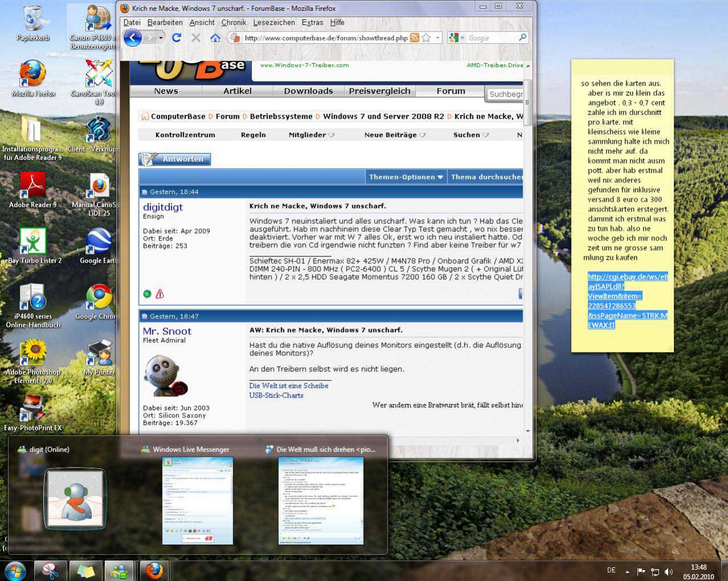Click the DE language indicator in taskbar

611,570
